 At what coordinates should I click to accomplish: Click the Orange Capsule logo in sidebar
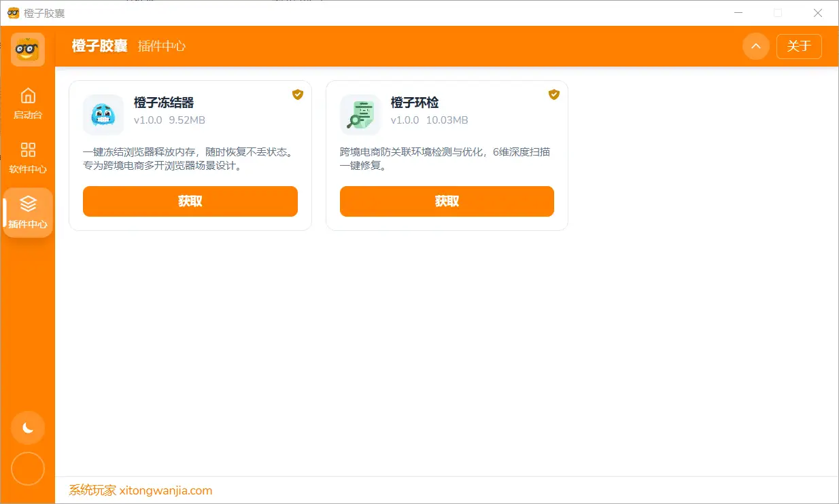pyautogui.click(x=28, y=50)
